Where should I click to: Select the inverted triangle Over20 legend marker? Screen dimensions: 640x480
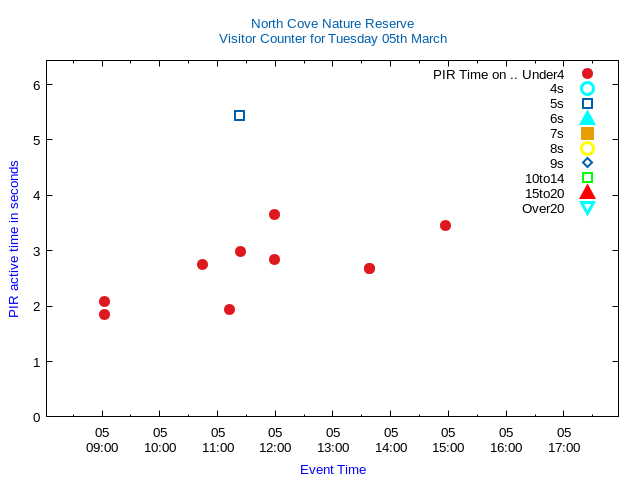pyautogui.click(x=587, y=208)
